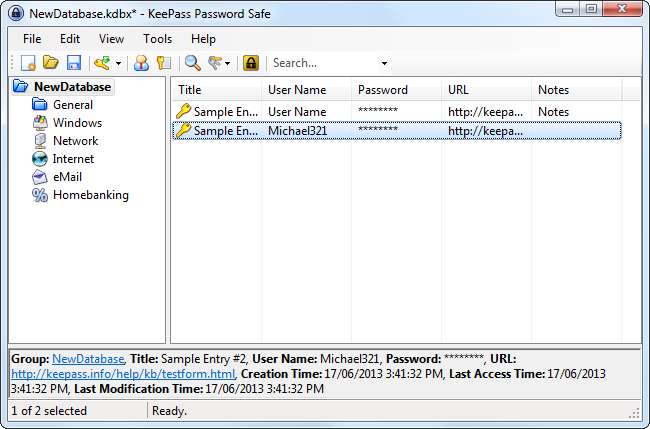
Task: Open the View menu
Action: pos(111,39)
